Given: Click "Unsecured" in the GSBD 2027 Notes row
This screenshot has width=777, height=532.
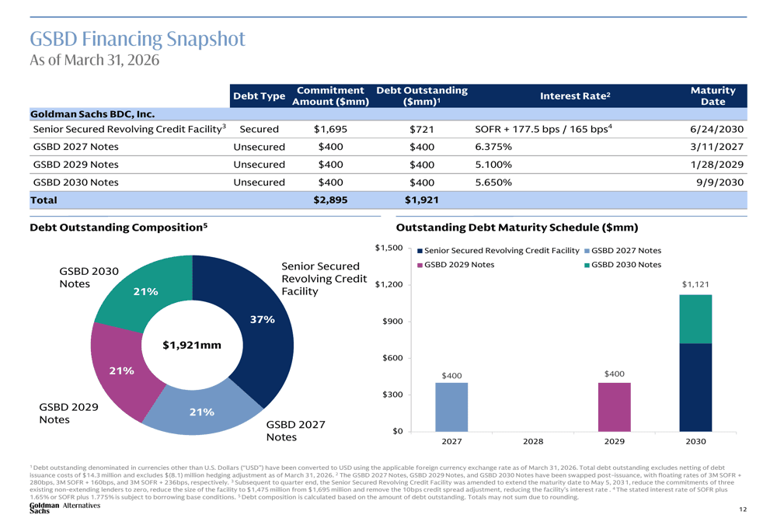Looking at the screenshot, I should pyautogui.click(x=260, y=147).
